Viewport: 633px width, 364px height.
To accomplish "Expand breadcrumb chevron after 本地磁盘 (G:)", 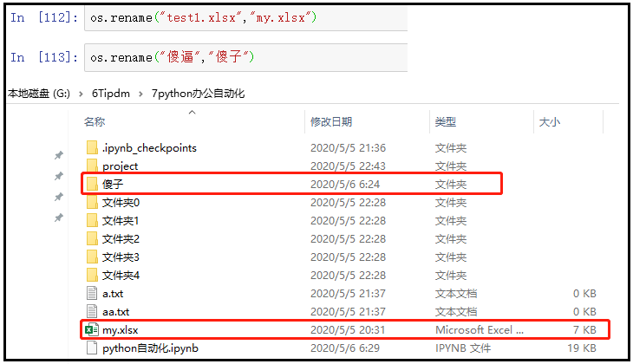I will coord(82,94).
